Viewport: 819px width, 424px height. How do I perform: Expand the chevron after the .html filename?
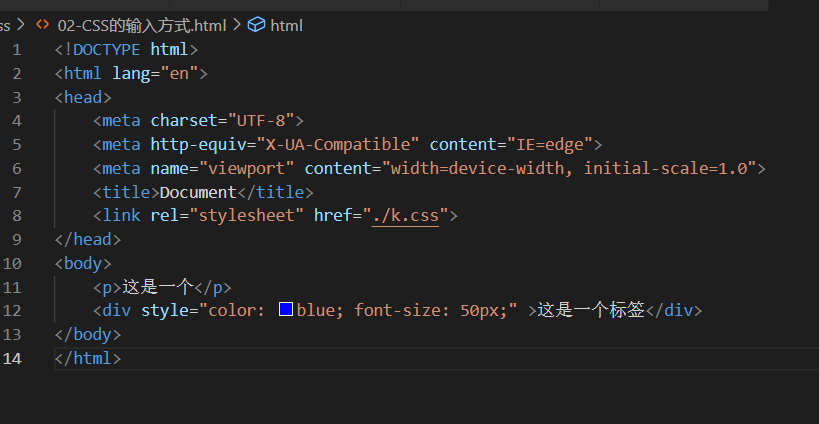click(237, 25)
